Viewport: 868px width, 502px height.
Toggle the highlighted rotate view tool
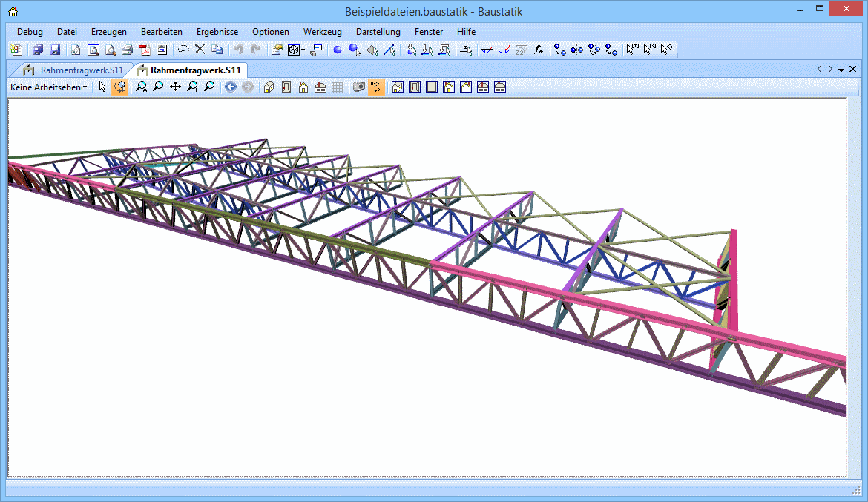(x=119, y=87)
